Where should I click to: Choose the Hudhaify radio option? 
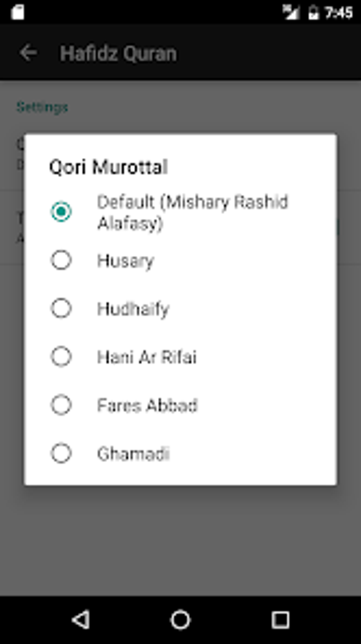point(61,308)
